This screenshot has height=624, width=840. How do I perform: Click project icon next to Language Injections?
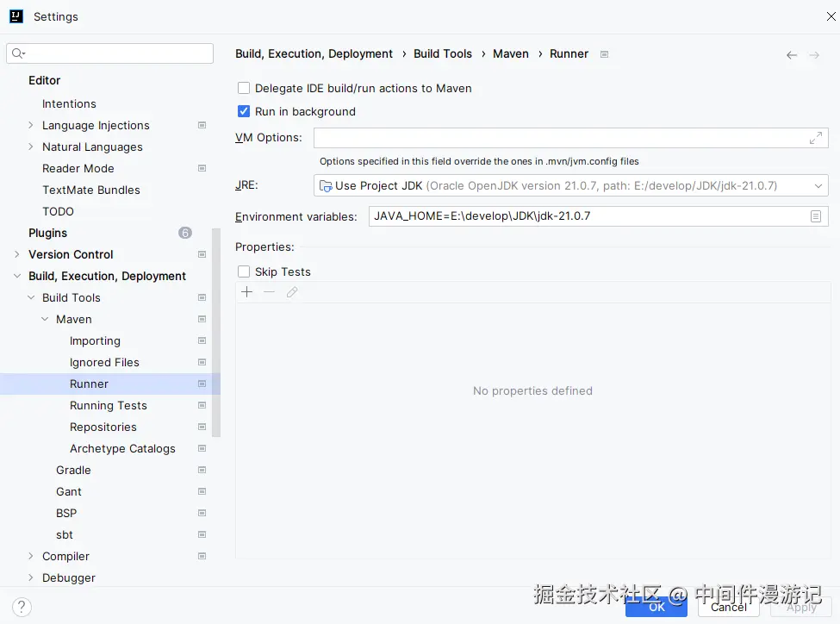[x=202, y=126]
